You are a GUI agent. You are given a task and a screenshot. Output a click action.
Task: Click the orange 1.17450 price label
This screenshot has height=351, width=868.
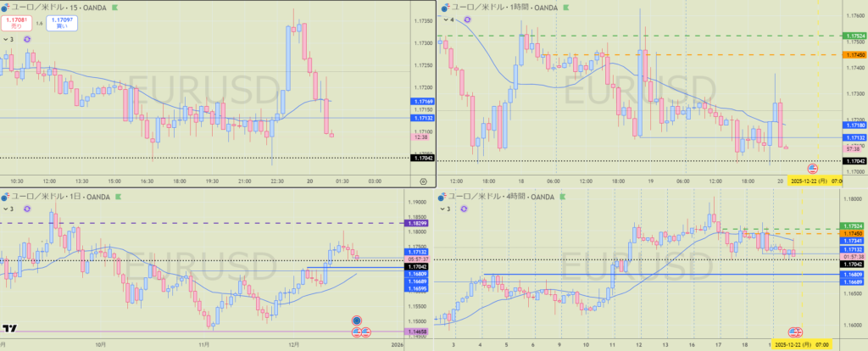pyautogui.click(x=854, y=55)
